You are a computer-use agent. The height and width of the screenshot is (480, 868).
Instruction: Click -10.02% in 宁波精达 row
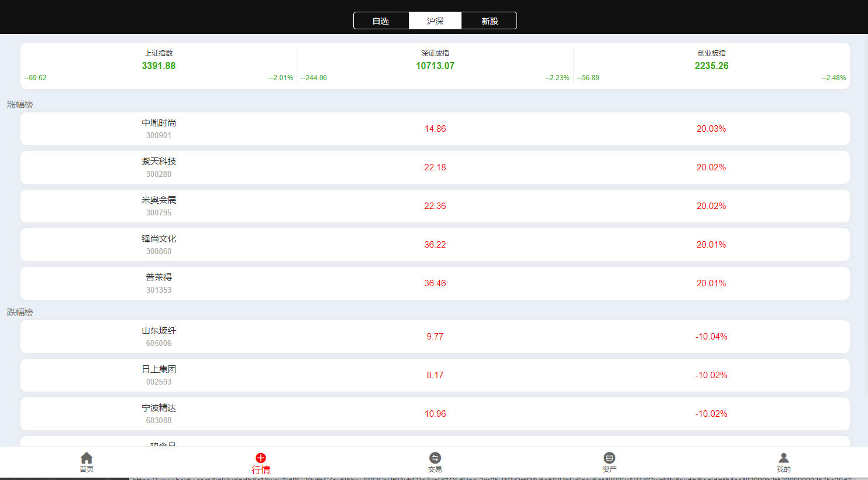pos(711,414)
